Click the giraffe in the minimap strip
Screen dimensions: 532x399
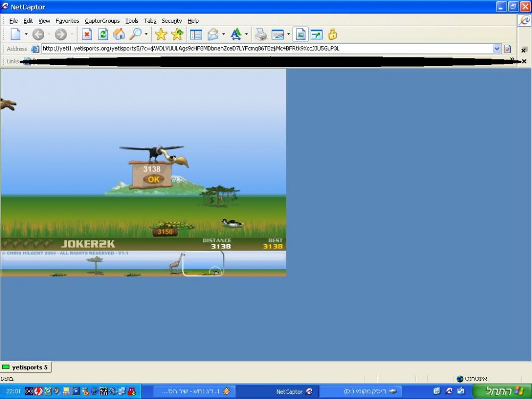[177, 264]
